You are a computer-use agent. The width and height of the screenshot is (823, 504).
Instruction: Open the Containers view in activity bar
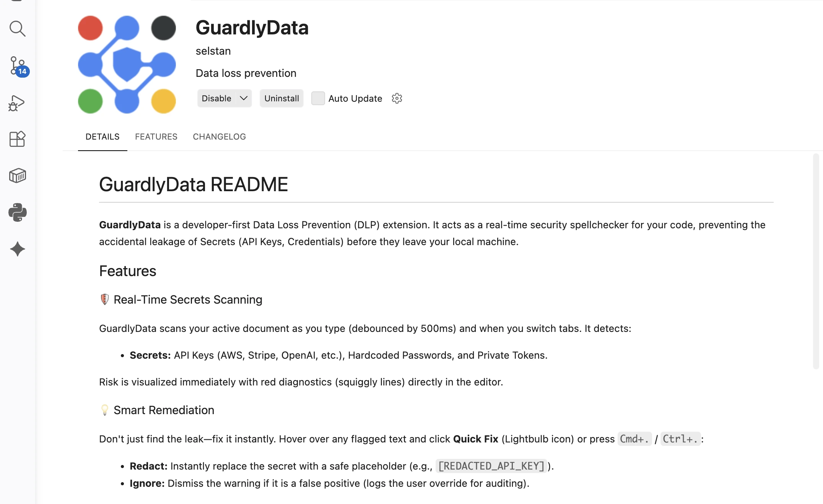(x=17, y=176)
